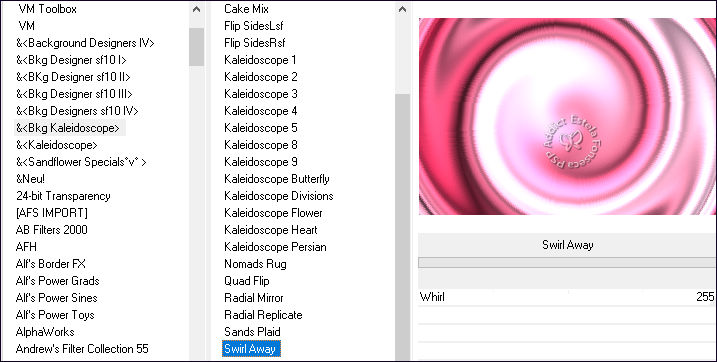The image size is (717, 362).
Task: Select Alf's Border FX category
Action: [50, 264]
